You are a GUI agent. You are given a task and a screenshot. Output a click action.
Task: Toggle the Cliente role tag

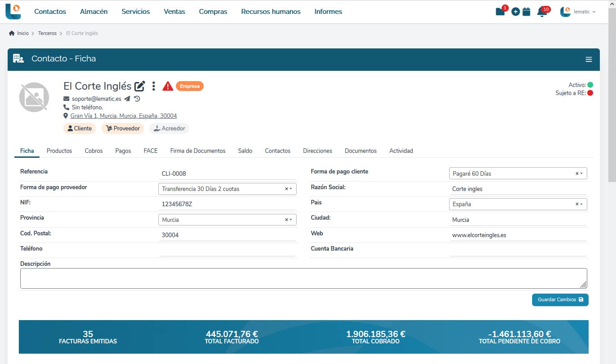79,128
